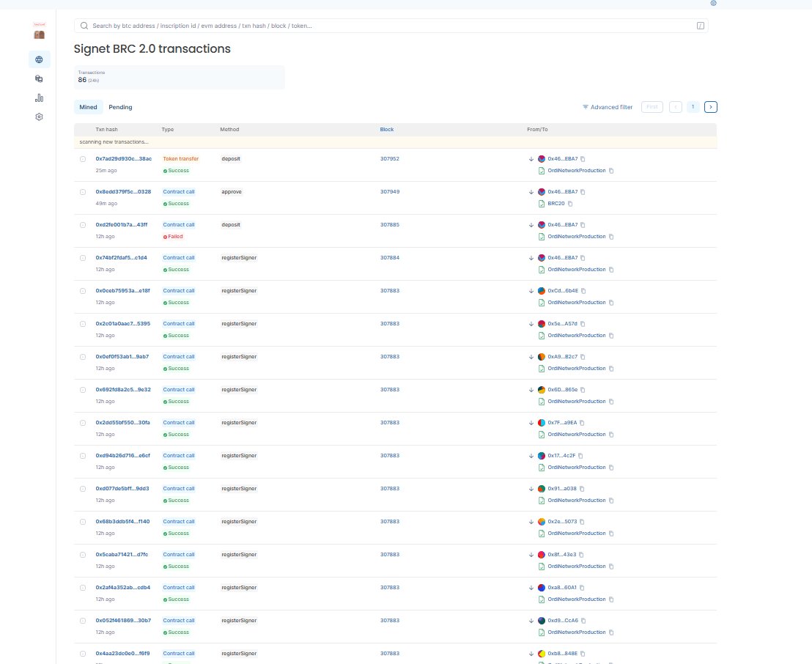Copy address 0x91...a038
Viewport: 812px width, 664px height.
tap(582, 489)
